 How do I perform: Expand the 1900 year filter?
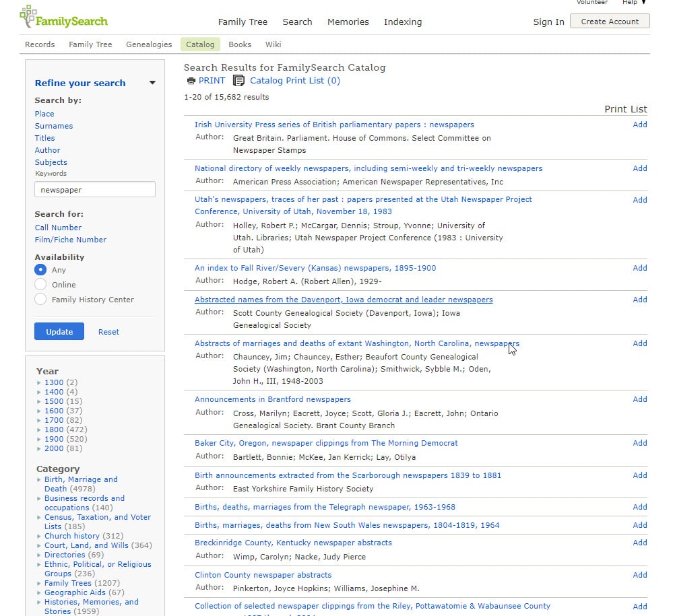point(39,439)
